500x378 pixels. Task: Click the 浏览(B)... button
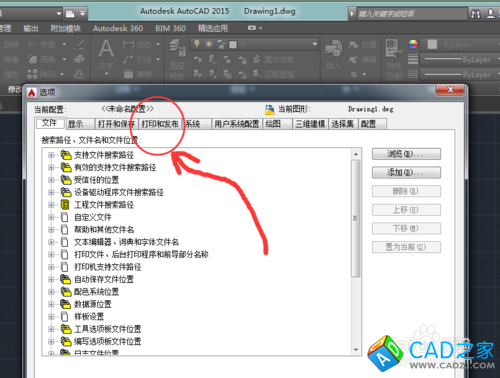[x=406, y=154]
